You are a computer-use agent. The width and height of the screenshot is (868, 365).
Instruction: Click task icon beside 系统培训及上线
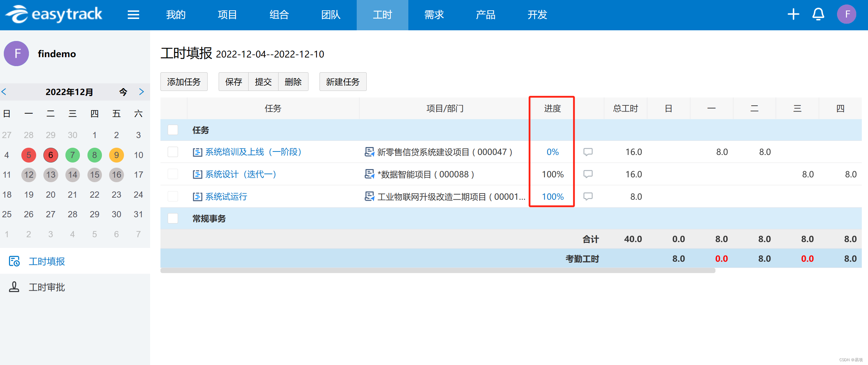[197, 152]
